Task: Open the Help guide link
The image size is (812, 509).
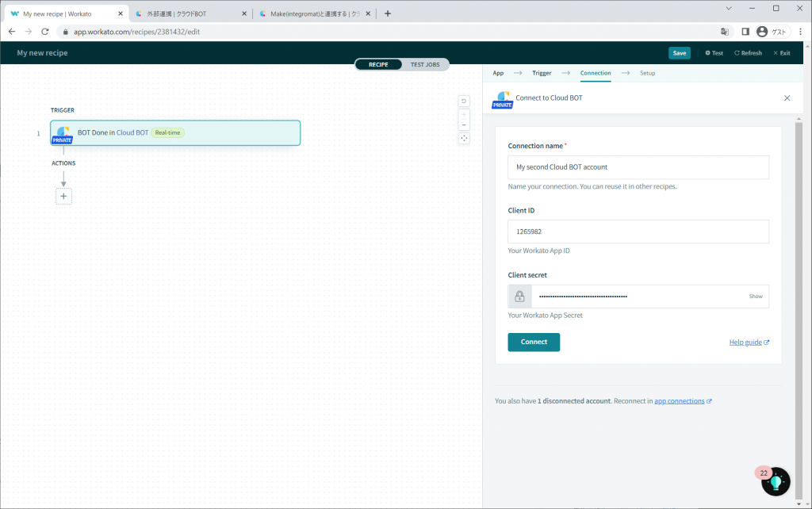Action: coord(749,343)
